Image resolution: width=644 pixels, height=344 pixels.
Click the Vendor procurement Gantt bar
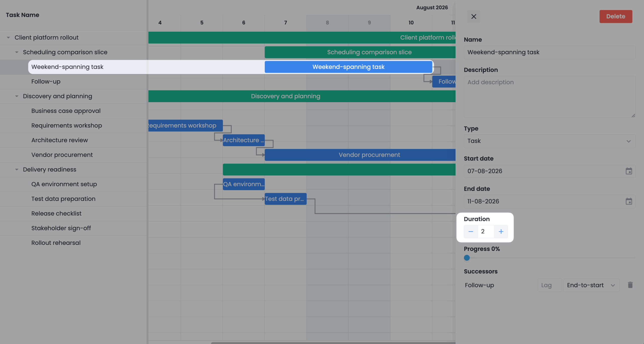coord(360,155)
